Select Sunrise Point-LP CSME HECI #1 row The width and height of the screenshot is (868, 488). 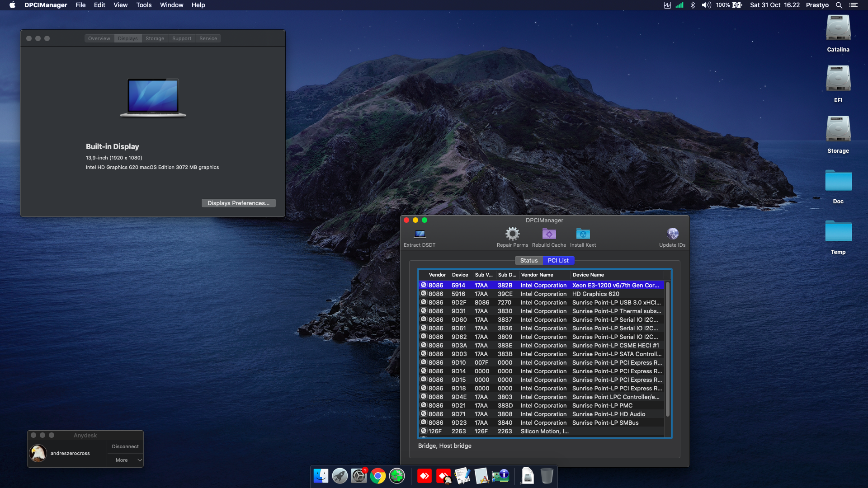(541, 345)
